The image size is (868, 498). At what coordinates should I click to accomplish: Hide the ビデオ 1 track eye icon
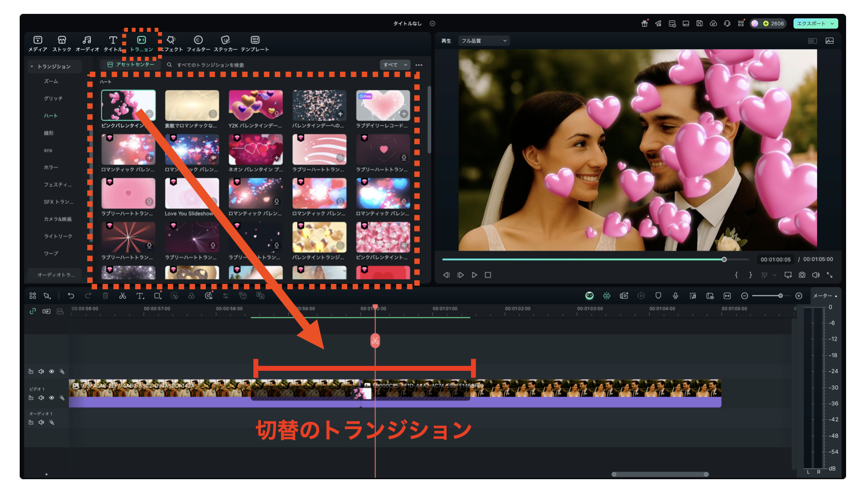pyautogui.click(x=51, y=398)
